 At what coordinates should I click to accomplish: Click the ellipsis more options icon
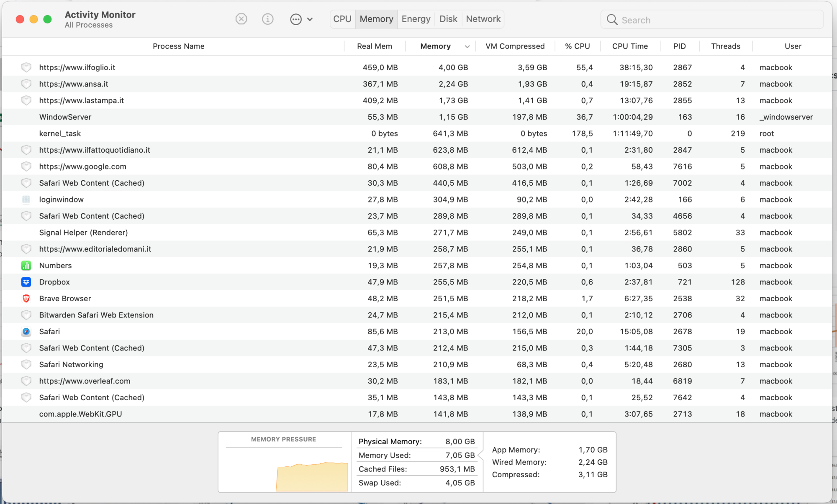296,19
